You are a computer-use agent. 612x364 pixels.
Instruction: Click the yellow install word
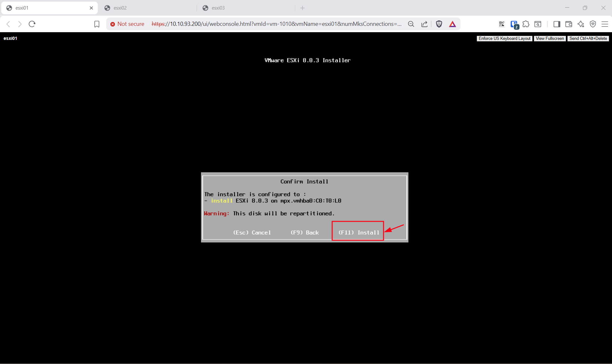coord(221,201)
